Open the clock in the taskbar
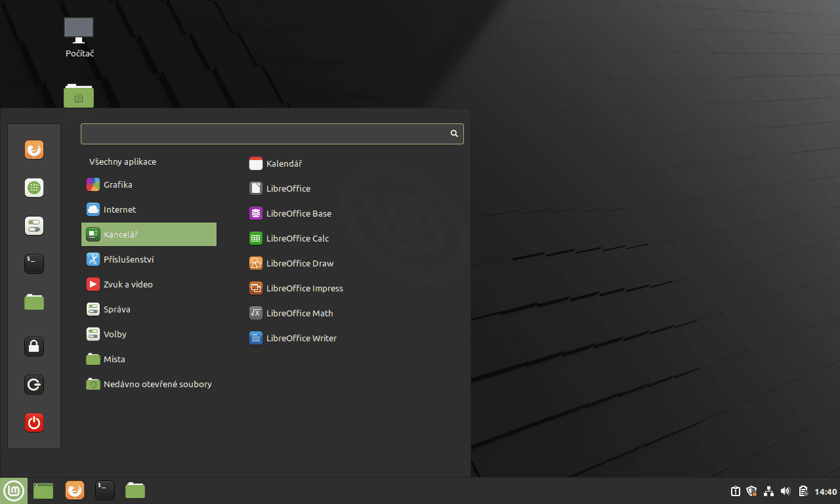This screenshot has height=504, width=840. tap(825, 490)
